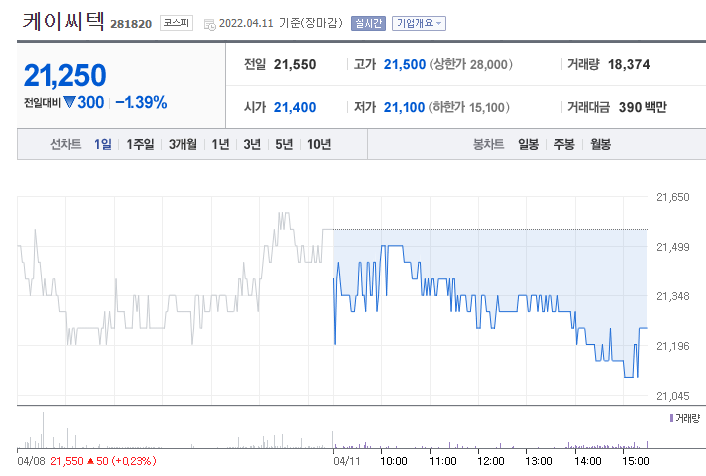
Task: Show the 10년 line chart
Action: 319,144
